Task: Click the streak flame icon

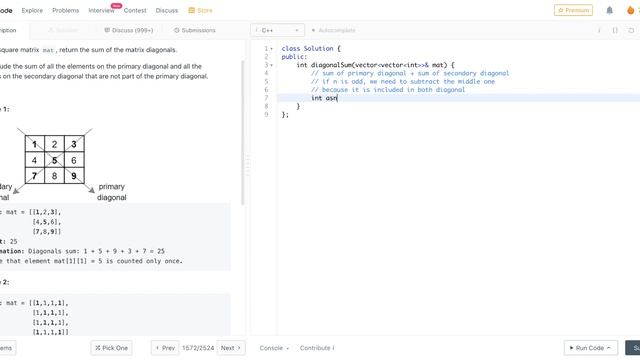Action: [x=631, y=10]
